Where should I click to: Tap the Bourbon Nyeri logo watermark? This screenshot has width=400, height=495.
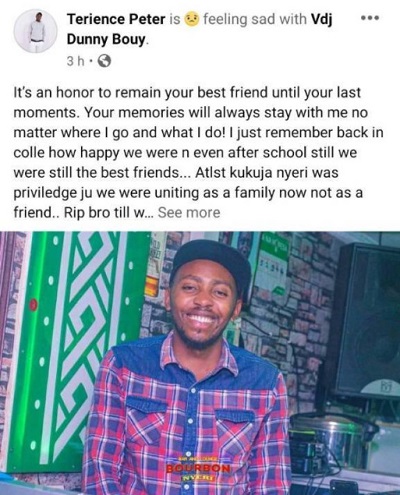click(198, 469)
